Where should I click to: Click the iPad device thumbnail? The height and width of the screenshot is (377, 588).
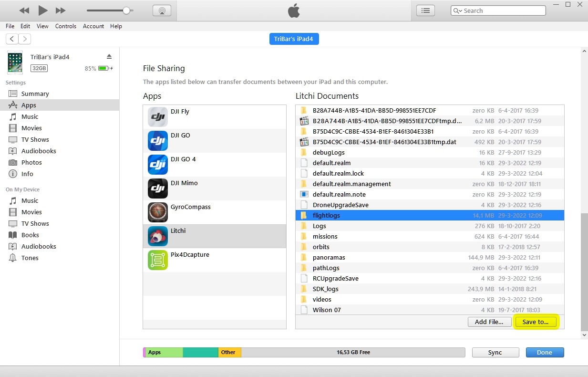pos(15,63)
